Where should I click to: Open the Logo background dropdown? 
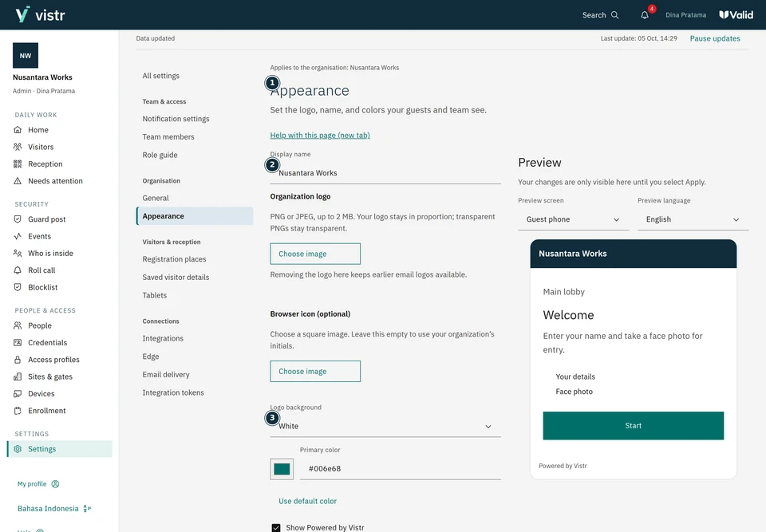coord(385,426)
